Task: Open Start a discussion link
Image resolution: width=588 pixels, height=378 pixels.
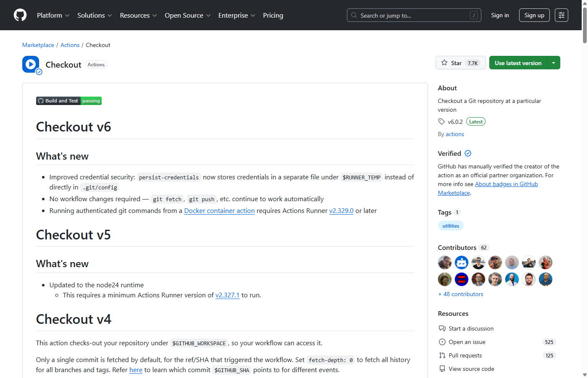Action: tap(471, 328)
